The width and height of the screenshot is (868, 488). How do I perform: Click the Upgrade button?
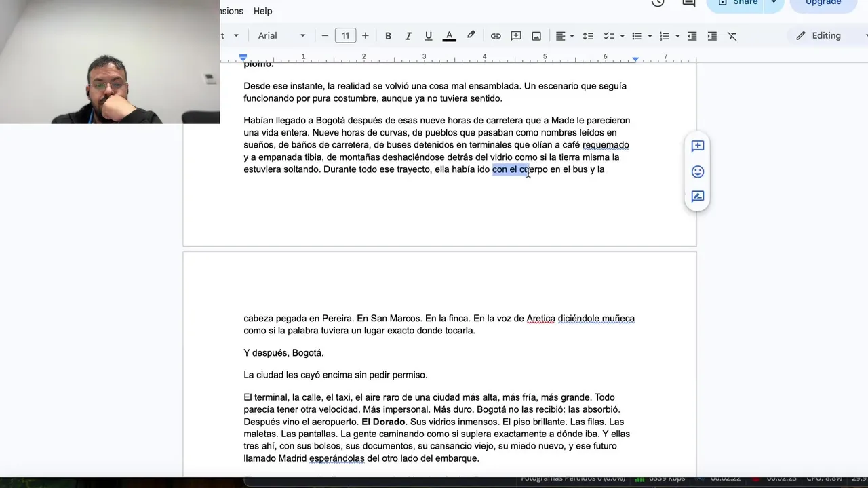pyautogui.click(x=825, y=3)
